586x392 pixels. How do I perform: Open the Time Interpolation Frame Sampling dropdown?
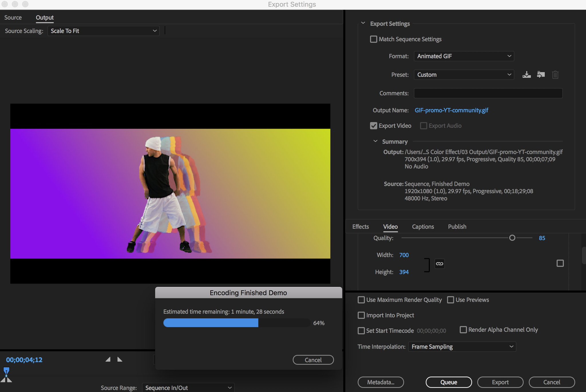click(x=462, y=347)
